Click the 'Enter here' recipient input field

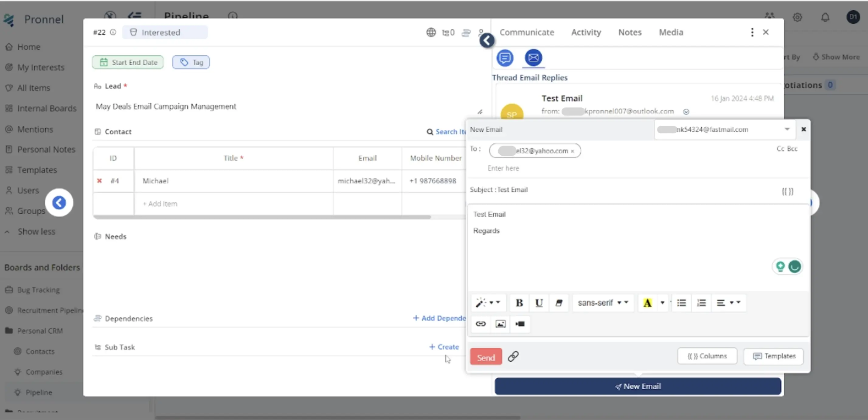click(503, 168)
